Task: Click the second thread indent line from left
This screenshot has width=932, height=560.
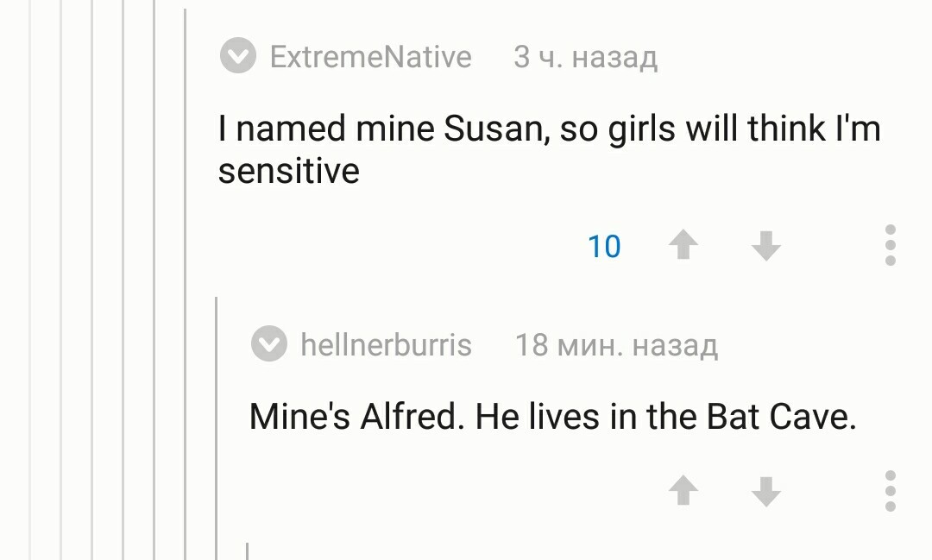Action: click(x=61, y=280)
